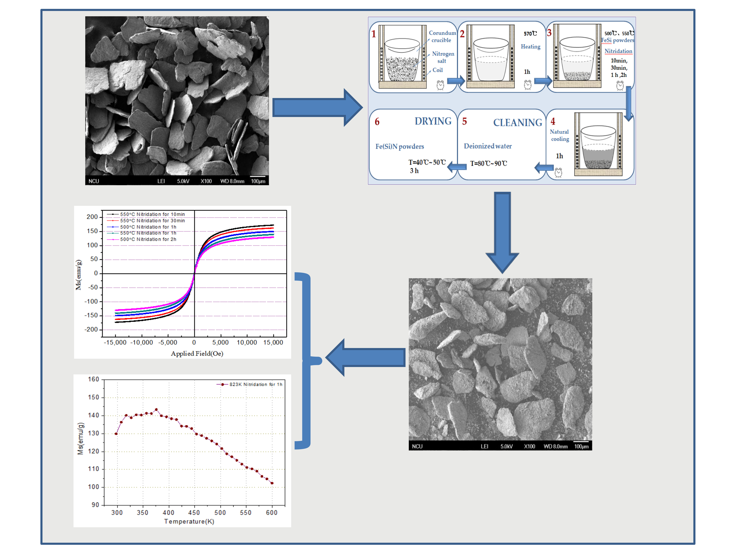Select the crucible illustration in step 1
Screen dimensions: 747x560
coord(403,57)
